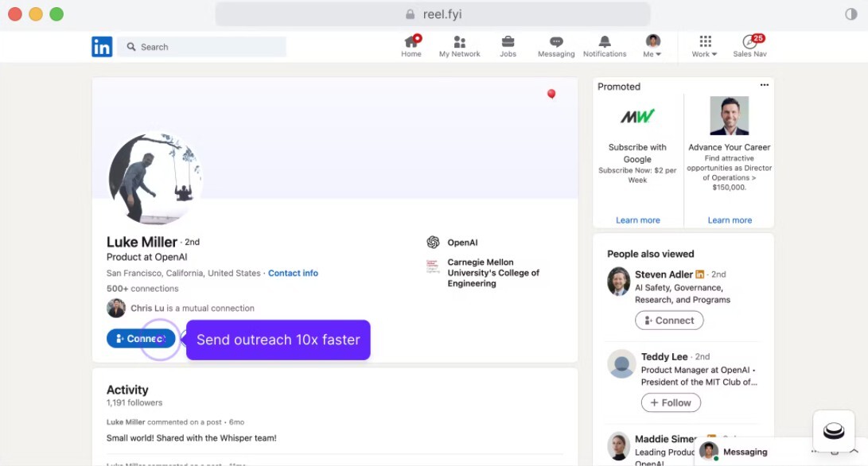Click the LinkedIn logo icon
Viewport: 868px width, 466px height.
(x=102, y=47)
